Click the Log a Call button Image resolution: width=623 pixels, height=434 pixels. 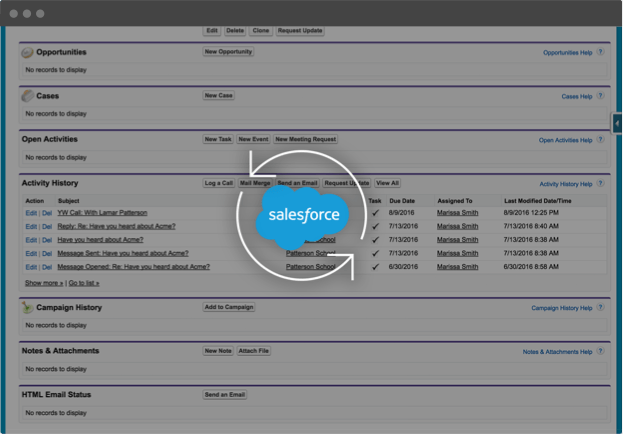tap(219, 183)
